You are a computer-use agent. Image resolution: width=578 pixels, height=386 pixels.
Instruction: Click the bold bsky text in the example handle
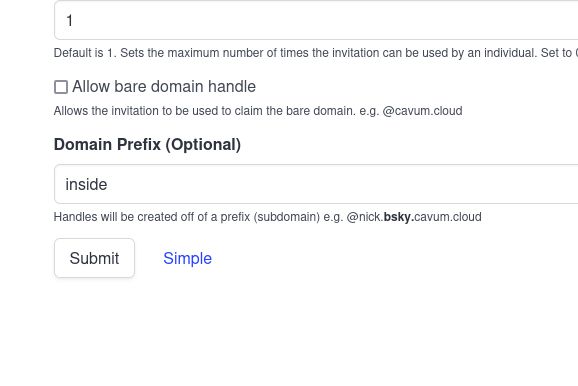[398, 217]
